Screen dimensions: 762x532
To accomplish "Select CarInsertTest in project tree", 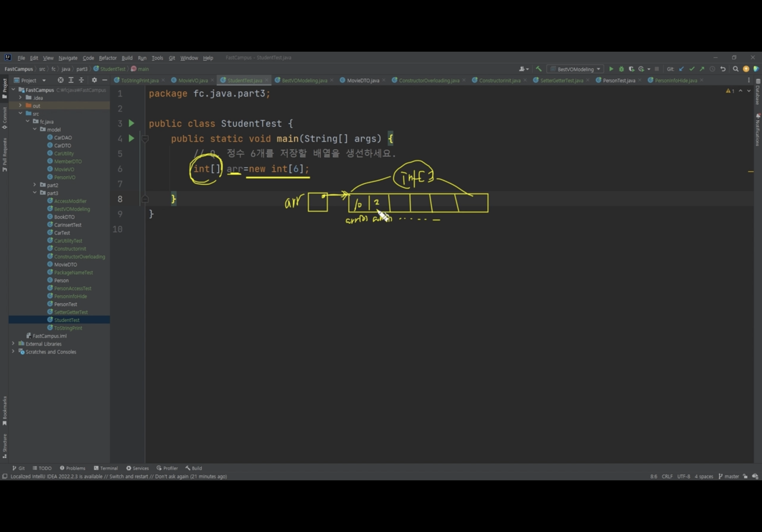I will pyautogui.click(x=68, y=225).
